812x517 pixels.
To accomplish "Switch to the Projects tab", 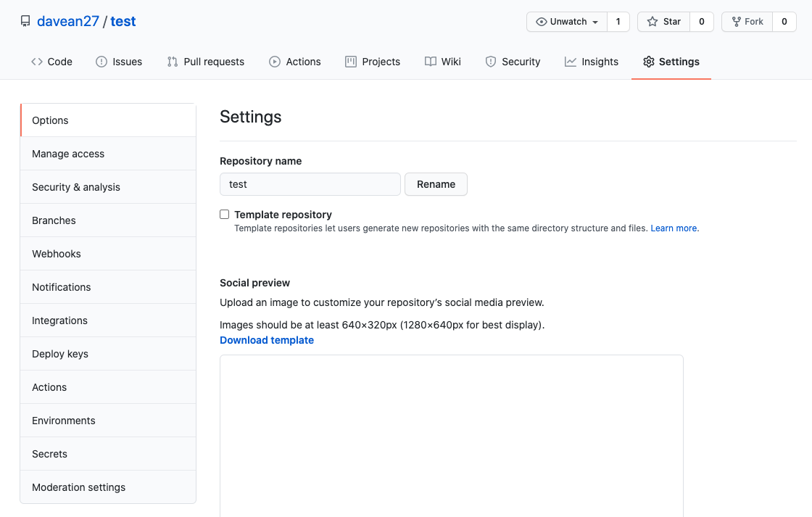I will click(373, 62).
